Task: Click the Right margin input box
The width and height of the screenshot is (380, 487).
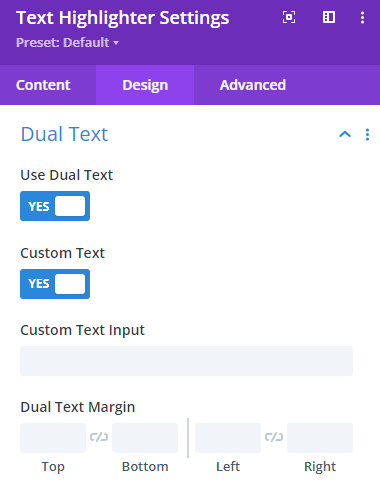Action: point(320,438)
